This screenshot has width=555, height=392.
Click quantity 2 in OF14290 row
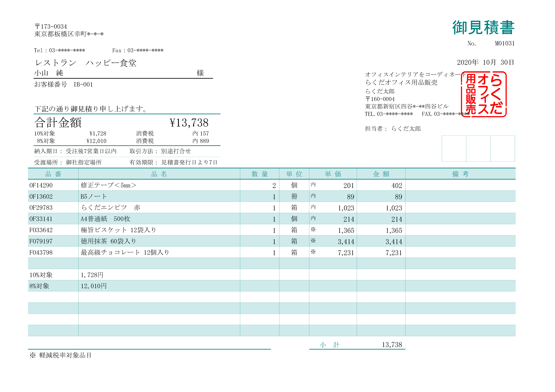pyautogui.click(x=274, y=186)
